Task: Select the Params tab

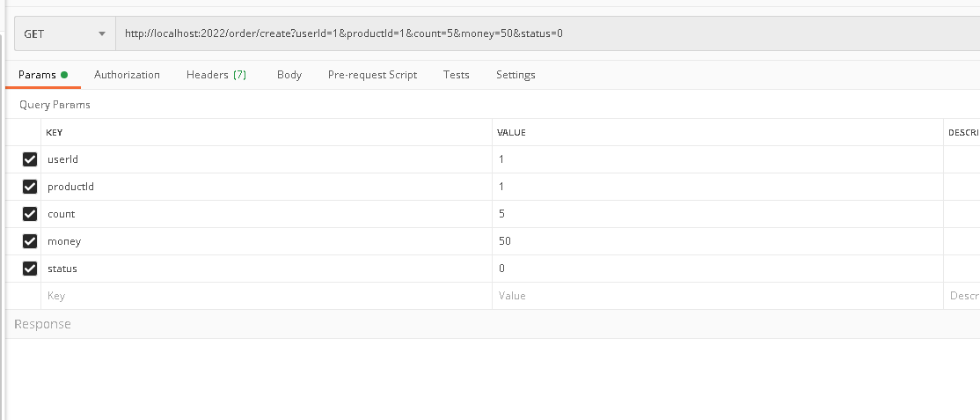Action: coord(42,75)
